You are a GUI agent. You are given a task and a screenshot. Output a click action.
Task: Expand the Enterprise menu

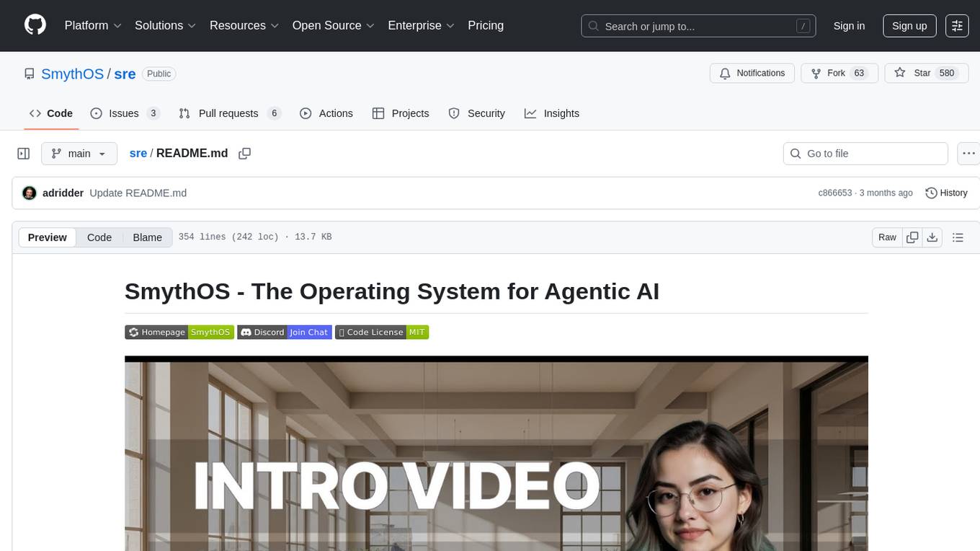pos(421,25)
